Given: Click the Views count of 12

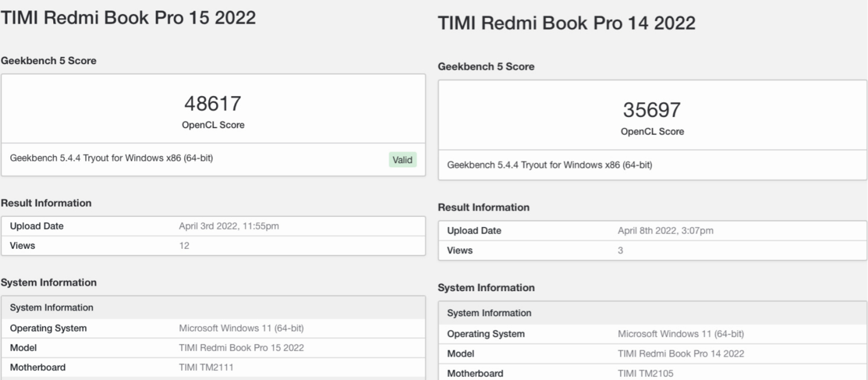Looking at the screenshot, I should (x=184, y=246).
